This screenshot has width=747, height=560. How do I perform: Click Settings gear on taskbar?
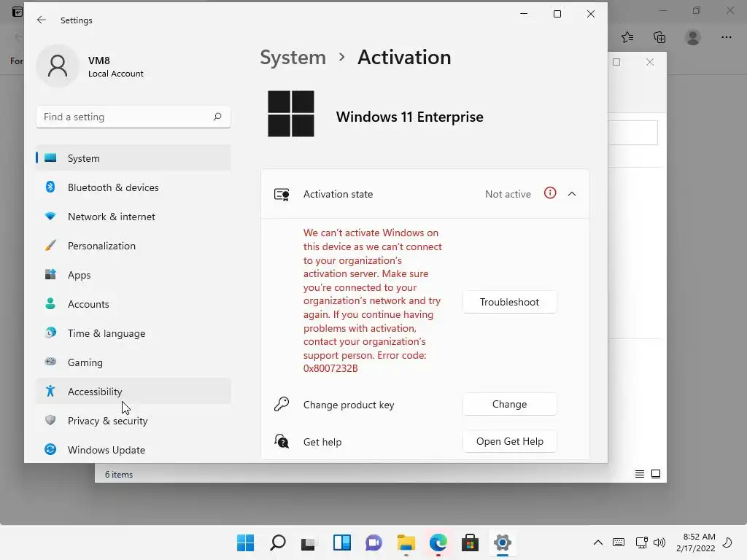click(502, 542)
